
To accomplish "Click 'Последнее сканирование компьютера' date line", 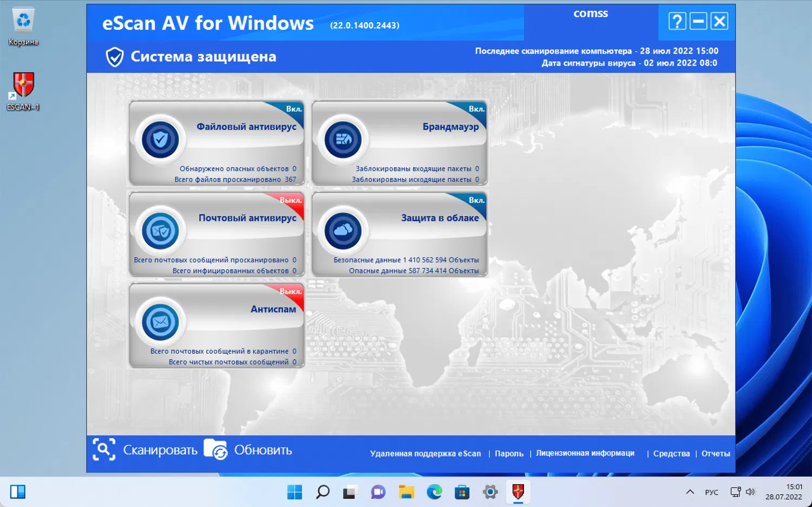I will tap(597, 51).
